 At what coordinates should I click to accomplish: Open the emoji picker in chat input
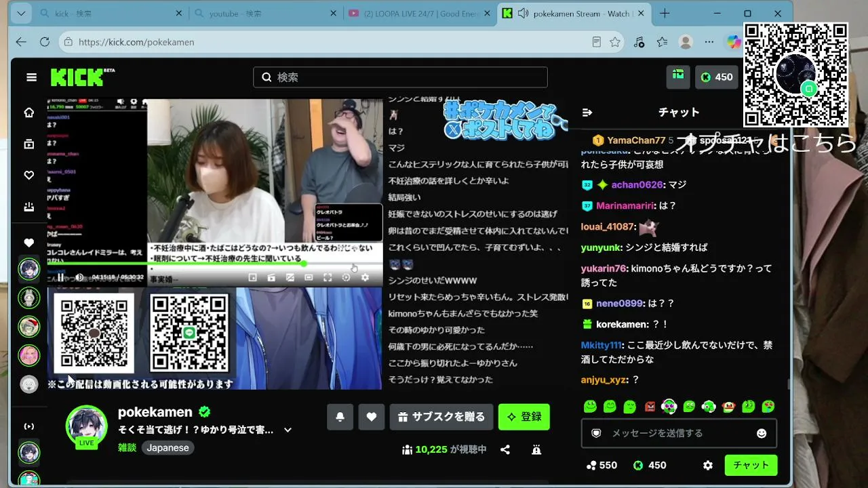[x=762, y=433]
